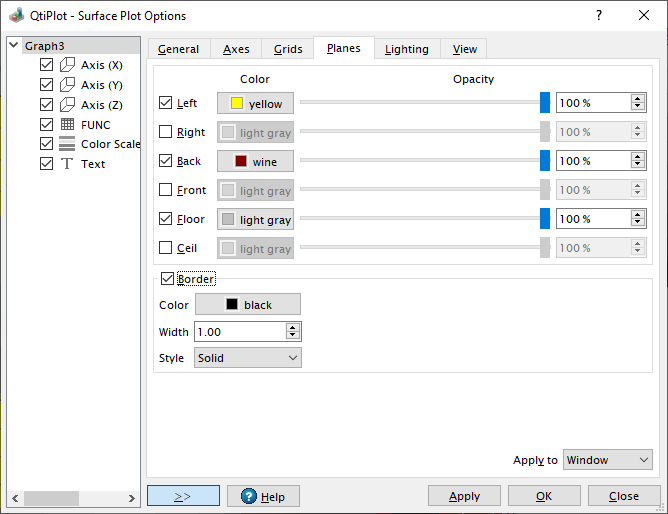The height and width of the screenshot is (514, 668).
Task: Click the Axis (X) cube icon in tree
Action: pos(67,65)
